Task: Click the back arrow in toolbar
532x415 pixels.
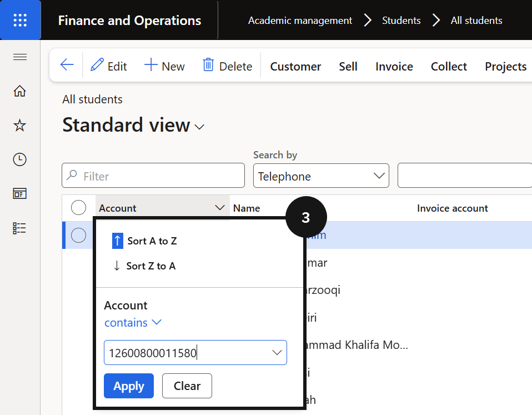Action: (x=67, y=65)
